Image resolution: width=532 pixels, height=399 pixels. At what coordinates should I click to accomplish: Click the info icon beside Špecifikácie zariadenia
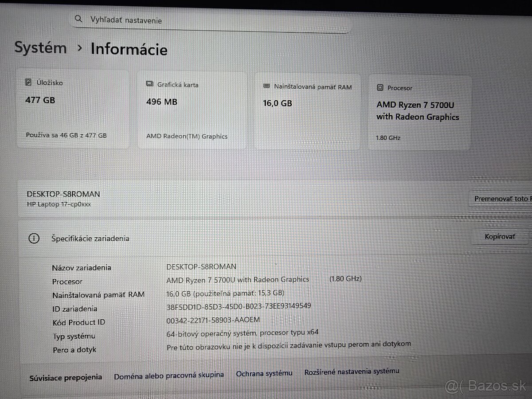[x=34, y=239]
